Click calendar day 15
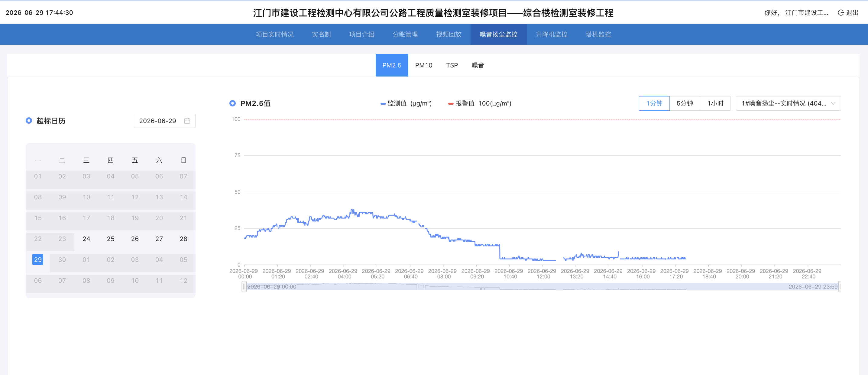This screenshot has width=868, height=375. (x=38, y=218)
